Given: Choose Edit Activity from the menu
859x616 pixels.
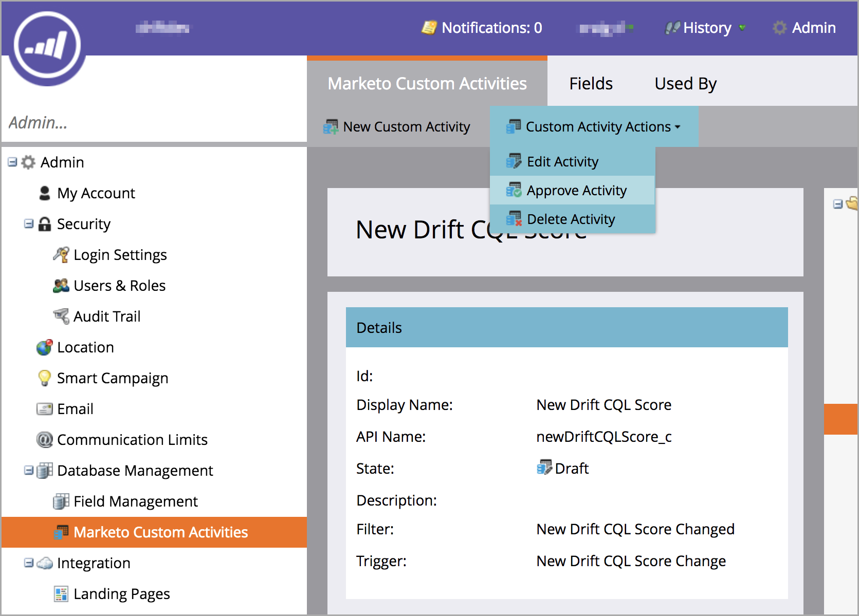Looking at the screenshot, I should tap(572, 161).
